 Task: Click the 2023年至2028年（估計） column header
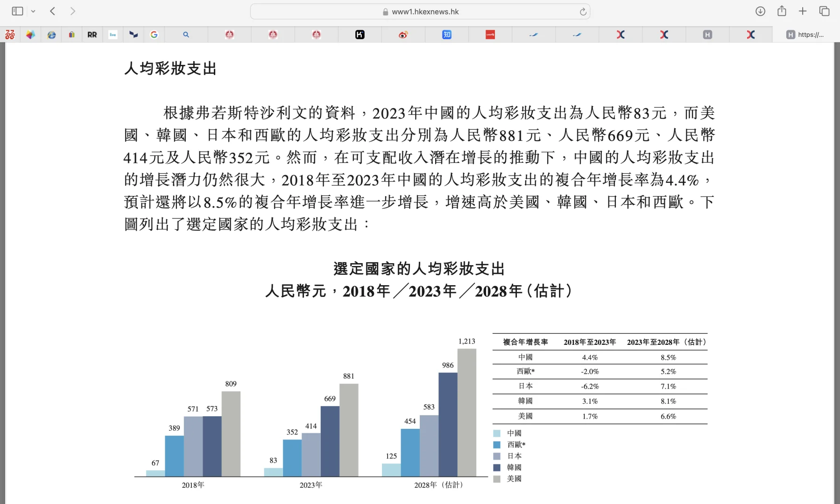(x=667, y=342)
